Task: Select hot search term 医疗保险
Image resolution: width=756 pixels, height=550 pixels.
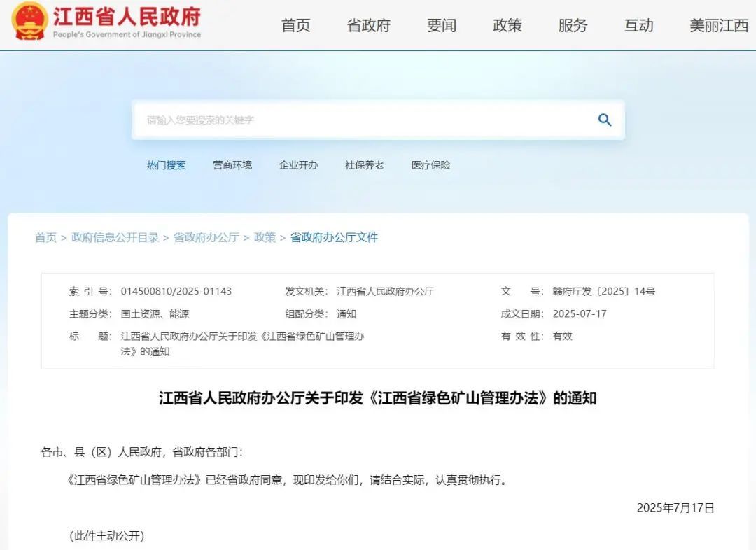Action: 430,165
